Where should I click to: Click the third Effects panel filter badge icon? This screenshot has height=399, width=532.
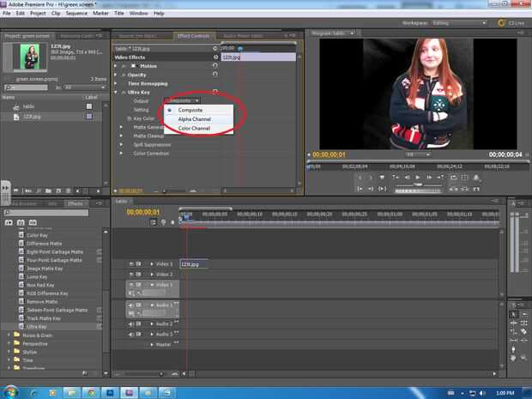pyautogui.click(x=33, y=222)
